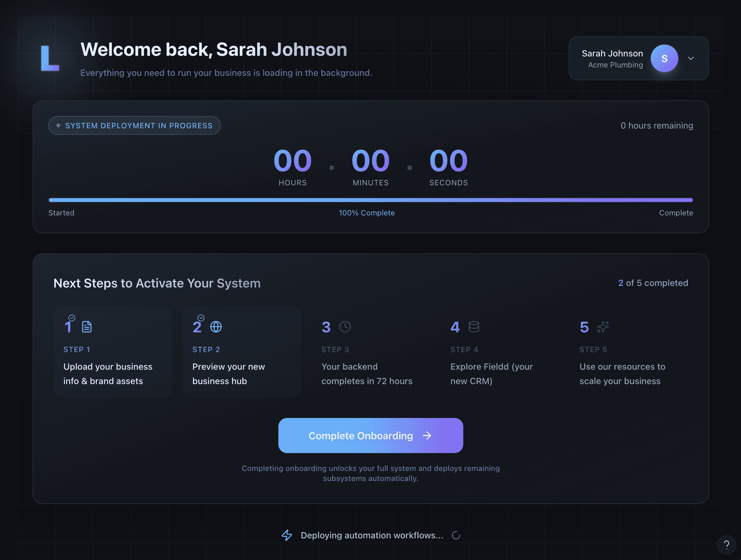Click the Explore Fieldd CRM step
The height and width of the screenshot is (560, 741).
(x=491, y=374)
